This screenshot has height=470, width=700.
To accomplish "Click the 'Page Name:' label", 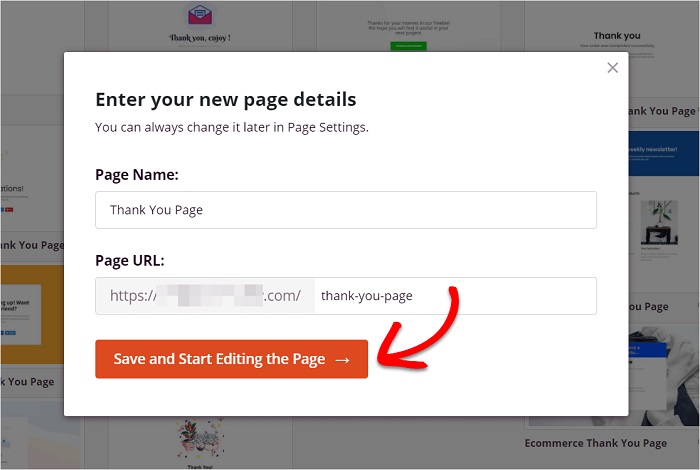I will click(x=137, y=175).
